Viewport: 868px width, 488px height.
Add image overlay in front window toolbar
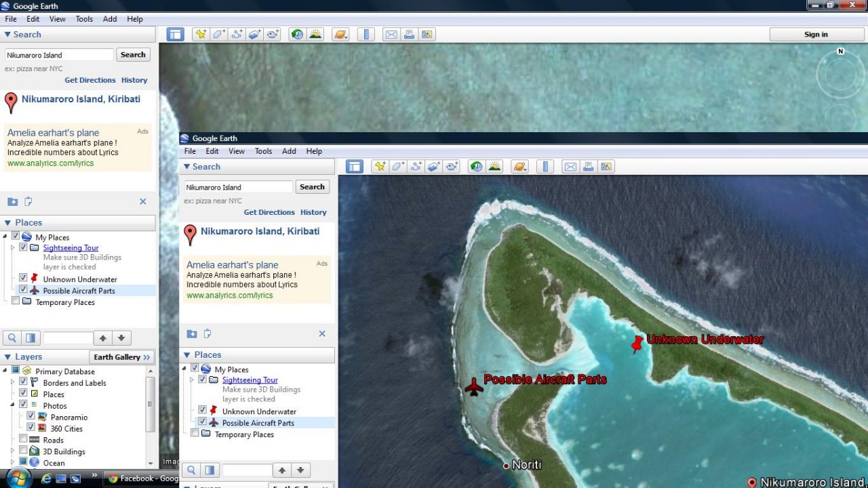click(434, 167)
